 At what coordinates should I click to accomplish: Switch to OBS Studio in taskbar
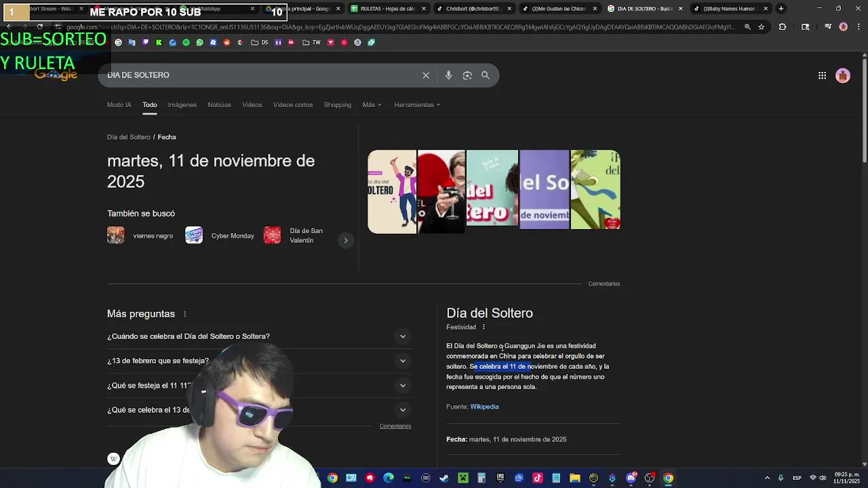coord(650,478)
